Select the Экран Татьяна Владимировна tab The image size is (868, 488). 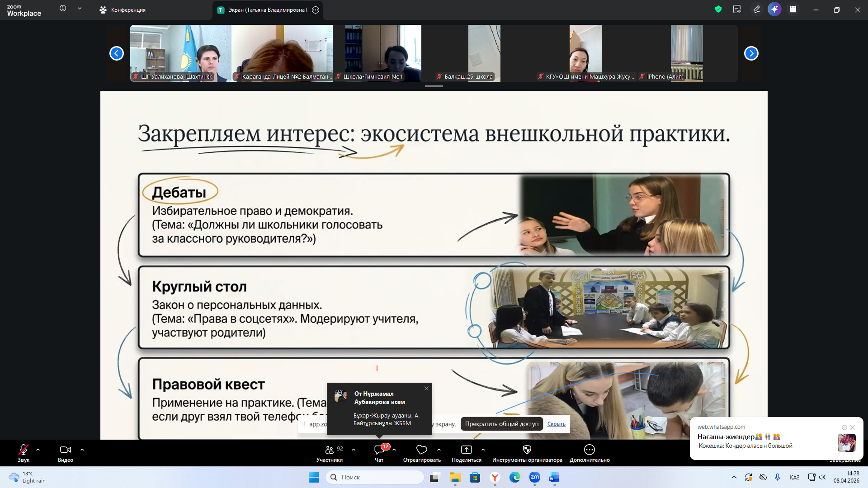tap(264, 10)
